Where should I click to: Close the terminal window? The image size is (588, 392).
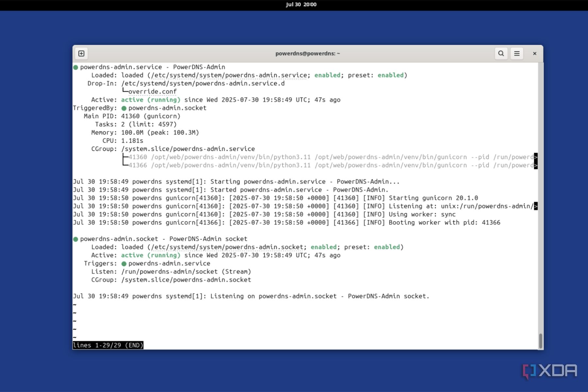tap(535, 53)
